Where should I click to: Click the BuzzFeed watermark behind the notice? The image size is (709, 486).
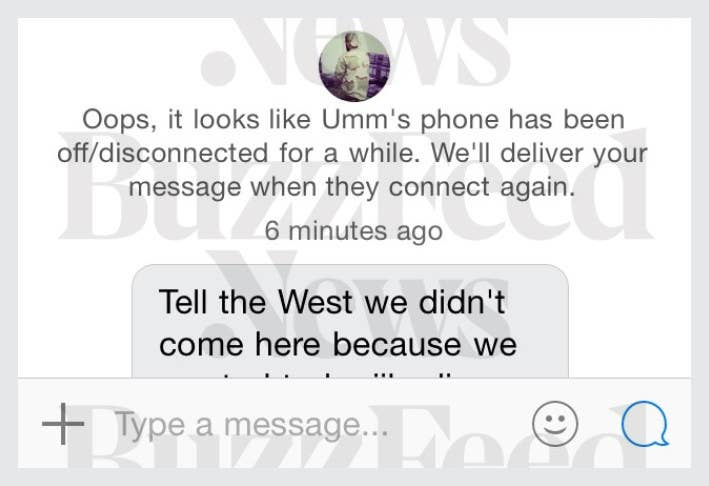(x=355, y=184)
